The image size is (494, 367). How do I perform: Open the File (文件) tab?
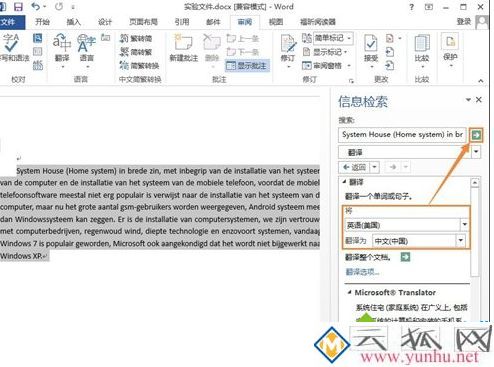coord(12,22)
